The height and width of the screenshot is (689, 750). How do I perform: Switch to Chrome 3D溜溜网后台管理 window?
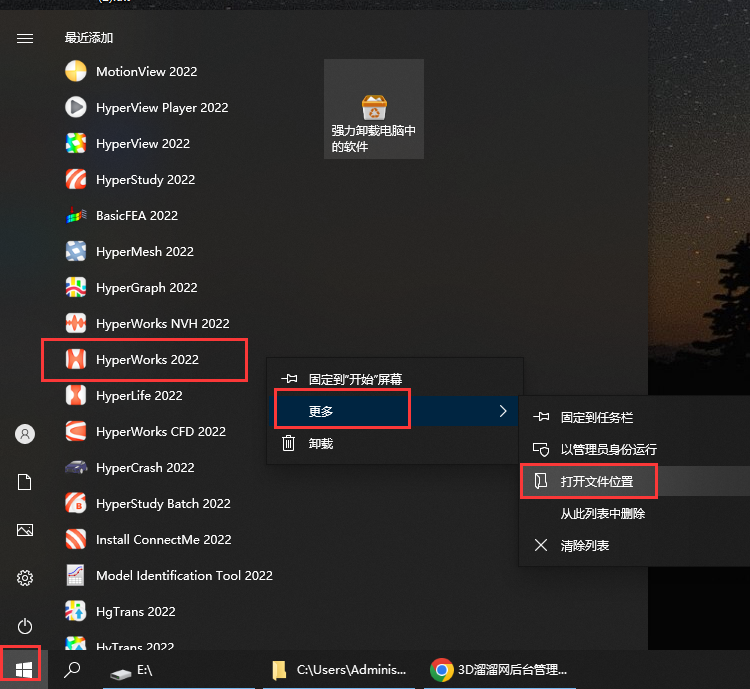(500, 669)
